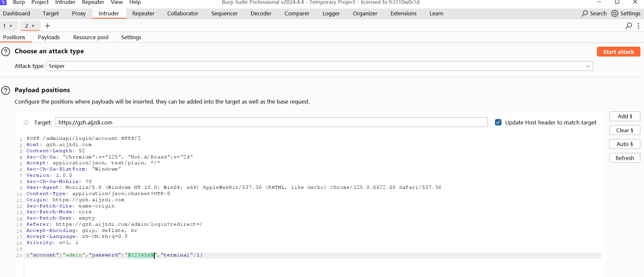Viewport: 644px width, 277px height.
Task: Click the Auto § button
Action: pyautogui.click(x=625, y=144)
